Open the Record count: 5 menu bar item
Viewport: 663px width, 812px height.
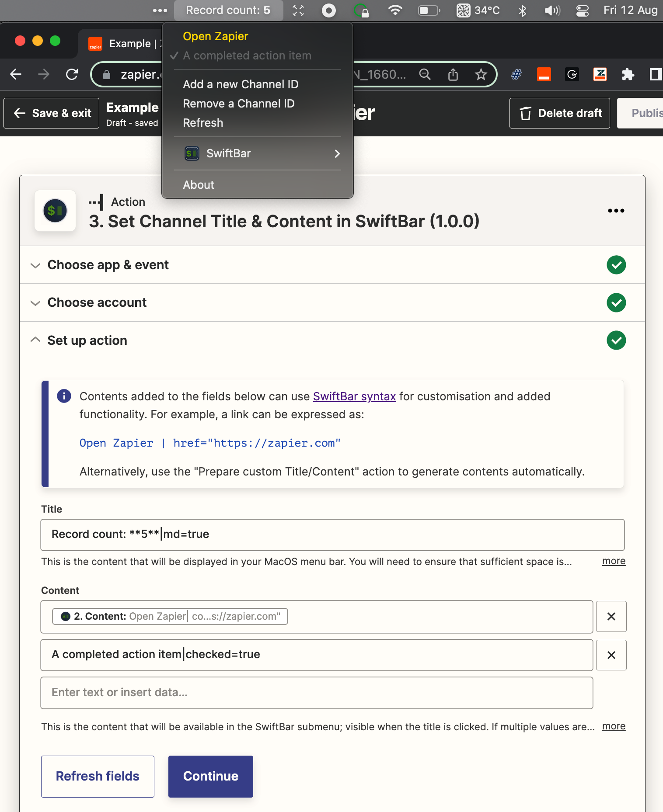(228, 10)
